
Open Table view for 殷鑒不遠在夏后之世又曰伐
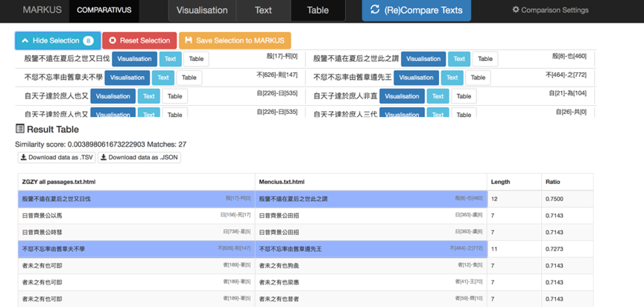196,59
